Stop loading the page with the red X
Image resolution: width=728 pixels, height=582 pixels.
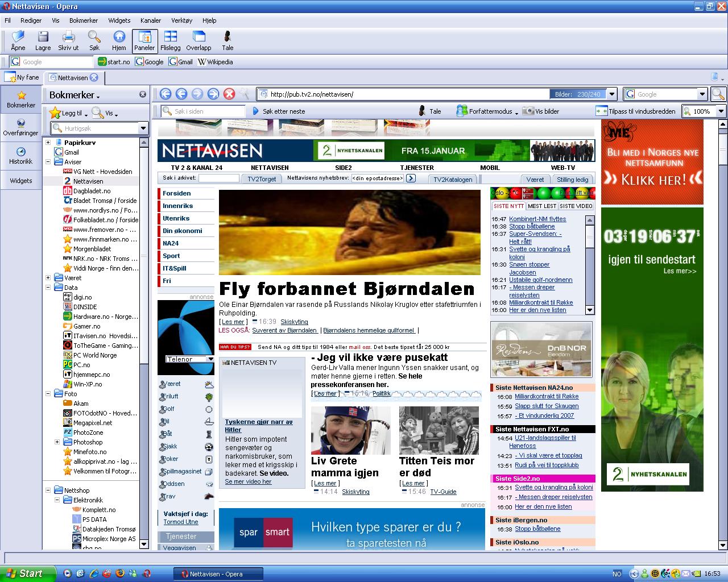coord(229,94)
